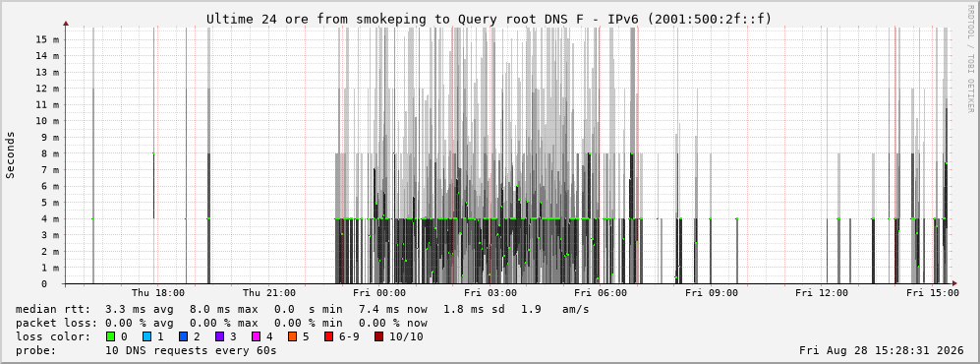Click the Fri 03:00 time axis label
The height and width of the screenshot is (364, 980).
(490, 293)
